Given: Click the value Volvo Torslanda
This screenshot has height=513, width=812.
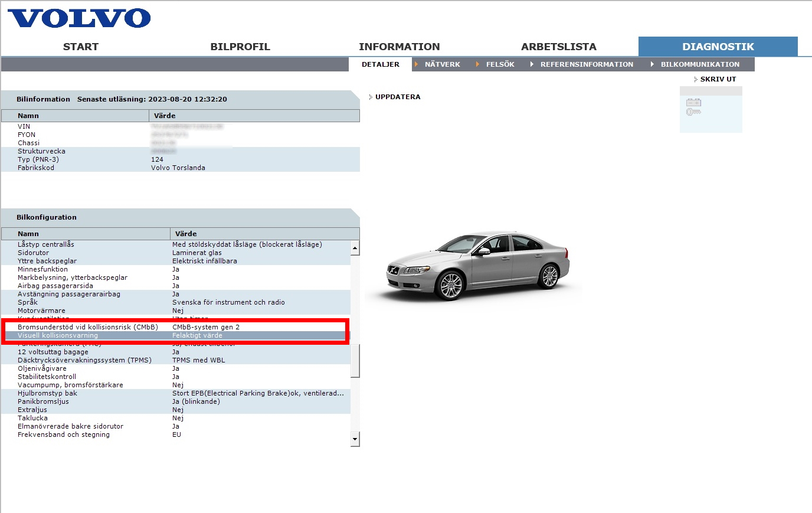Looking at the screenshot, I should click(x=178, y=168).
